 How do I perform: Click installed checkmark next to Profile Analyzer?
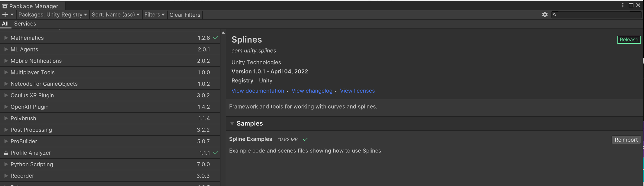pyautogui.click(x=215, y=153)
